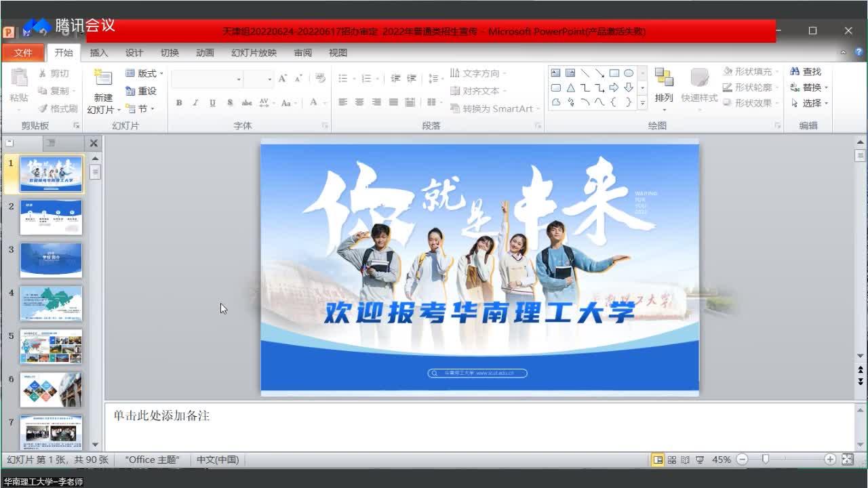This screenshot has height=488, width=868.
Task: Open the 审阅 review tab
Action: [x=303, y=53]
